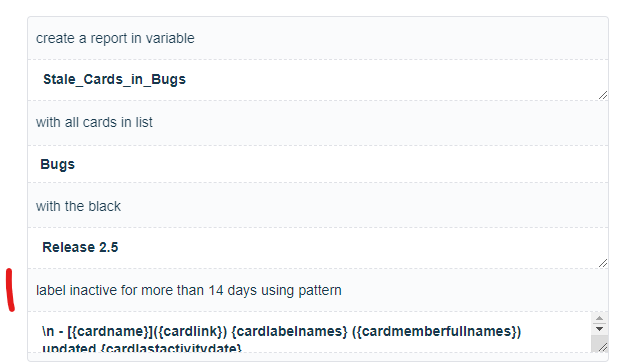Click the pattern textarea scroll down arrow
Viewport: 621px width, 364px height.
[599, 329]
